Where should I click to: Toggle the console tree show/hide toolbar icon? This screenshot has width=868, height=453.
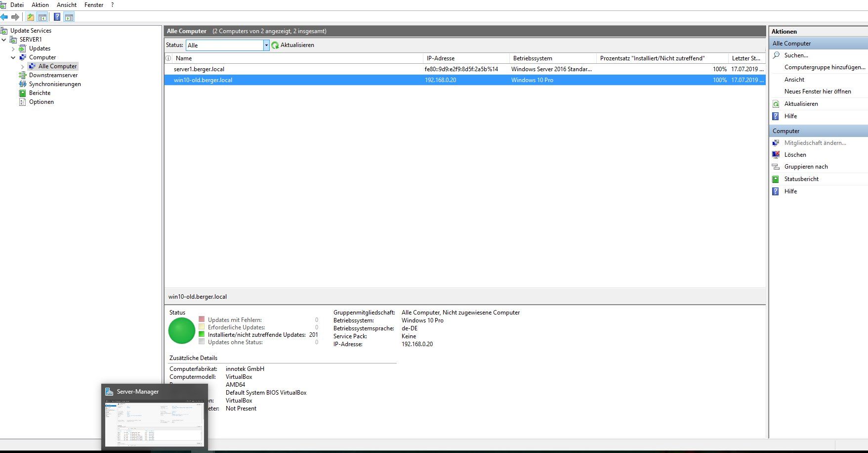pos(42,17)
